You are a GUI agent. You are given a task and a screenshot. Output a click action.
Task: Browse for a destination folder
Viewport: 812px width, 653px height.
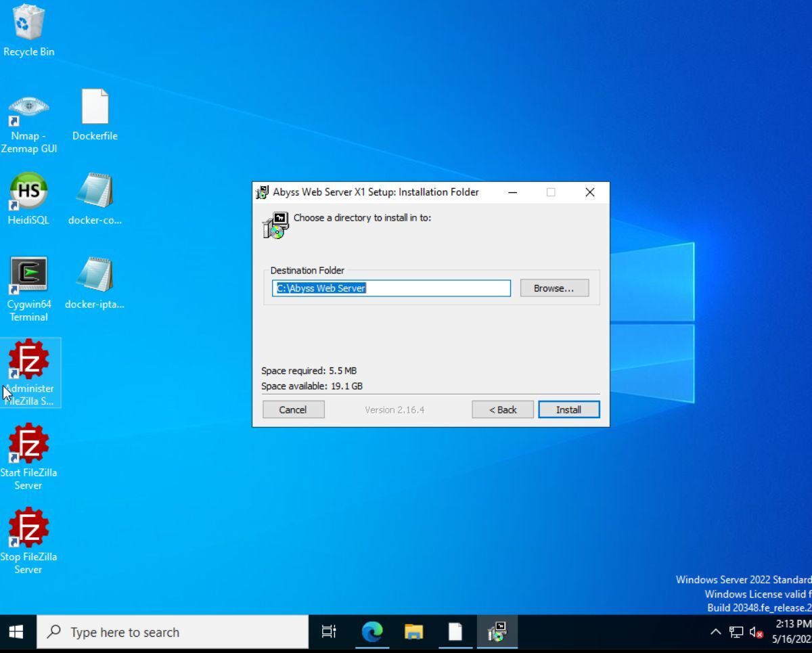(x=554, y=288)
